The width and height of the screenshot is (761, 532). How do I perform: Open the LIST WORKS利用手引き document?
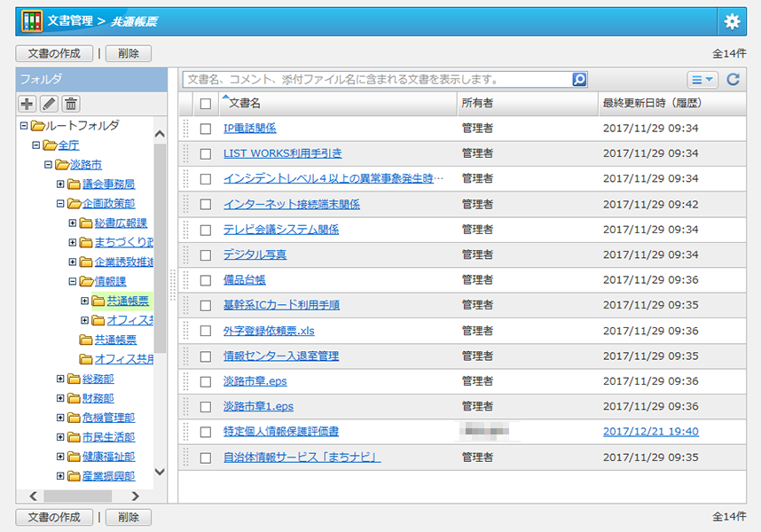tap(282, 153)
